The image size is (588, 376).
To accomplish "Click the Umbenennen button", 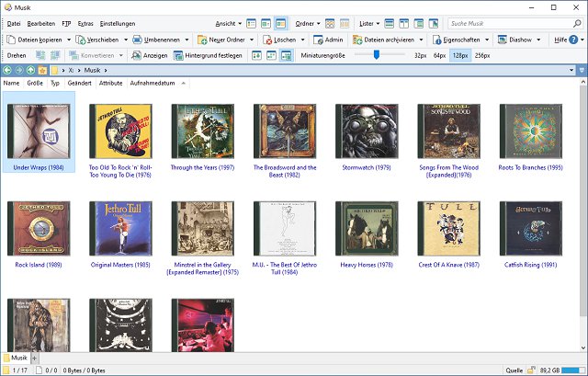I will point(157,40).
